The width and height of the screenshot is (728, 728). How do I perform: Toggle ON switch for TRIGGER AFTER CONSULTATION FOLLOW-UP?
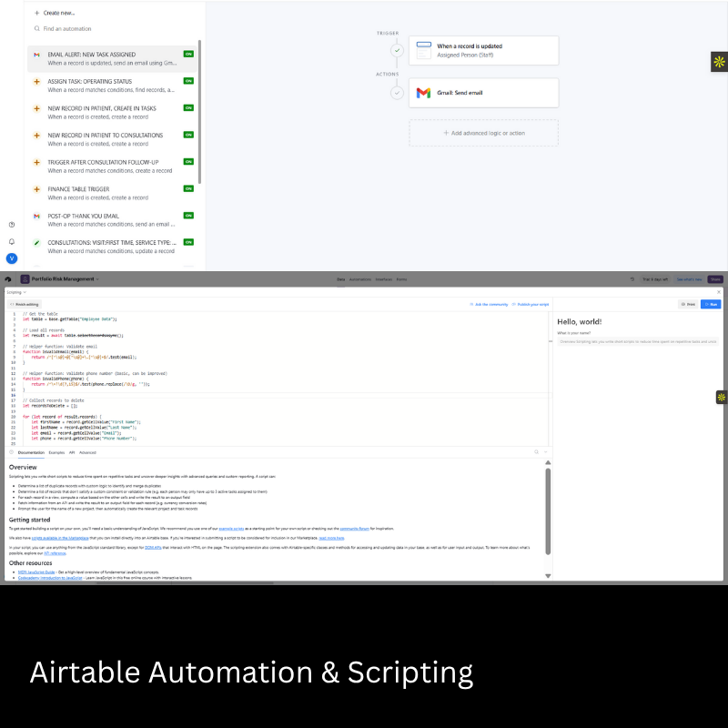click(x=188, y=162)
